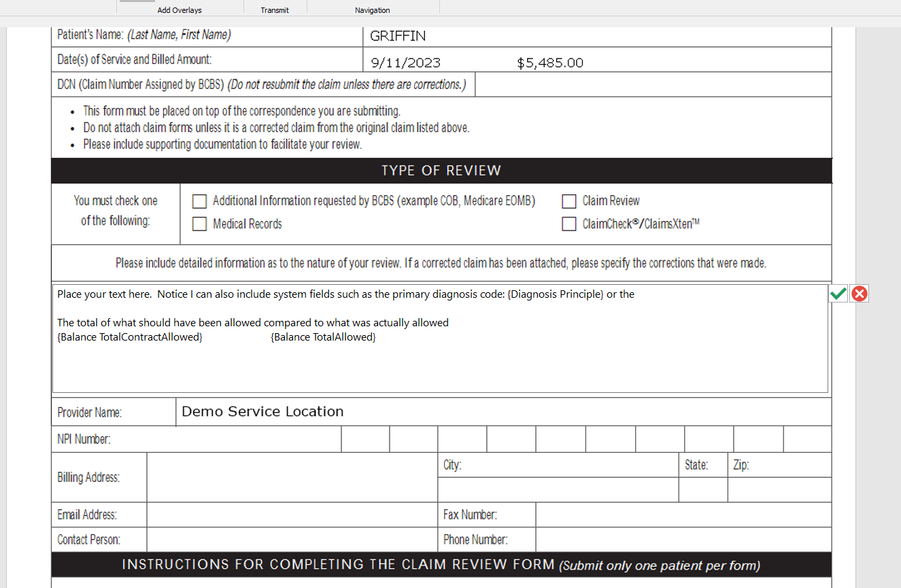Click the {Balance TotalContractAllowed} field text
Viewport: 901px width, 588px height.
[x=130, y=337]
